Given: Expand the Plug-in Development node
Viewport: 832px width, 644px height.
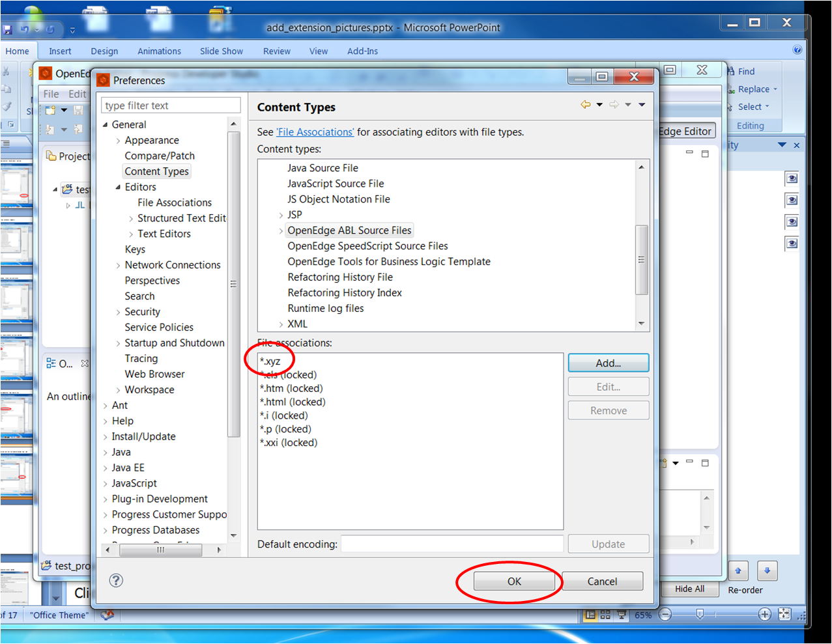Looking at the screenshot, I should point(105,499).
